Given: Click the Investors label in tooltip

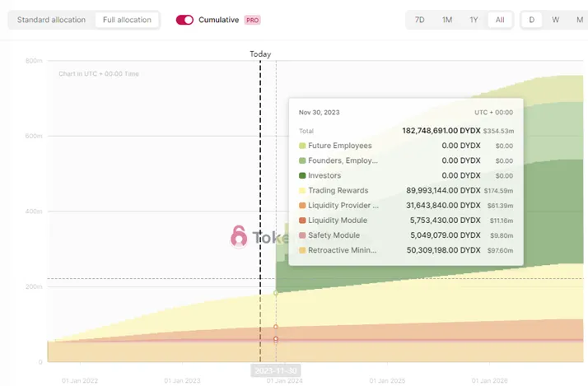Looking at the screenshot, I should point(324,175).
